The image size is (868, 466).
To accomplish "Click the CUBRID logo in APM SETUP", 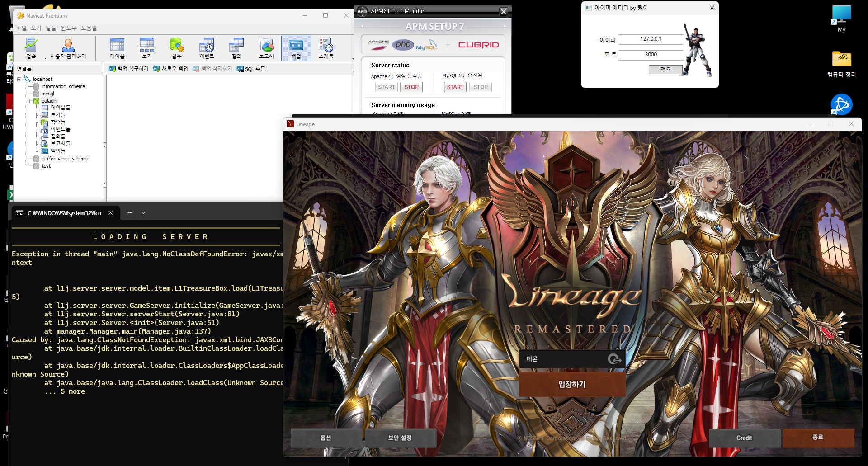I will [479, 45].
